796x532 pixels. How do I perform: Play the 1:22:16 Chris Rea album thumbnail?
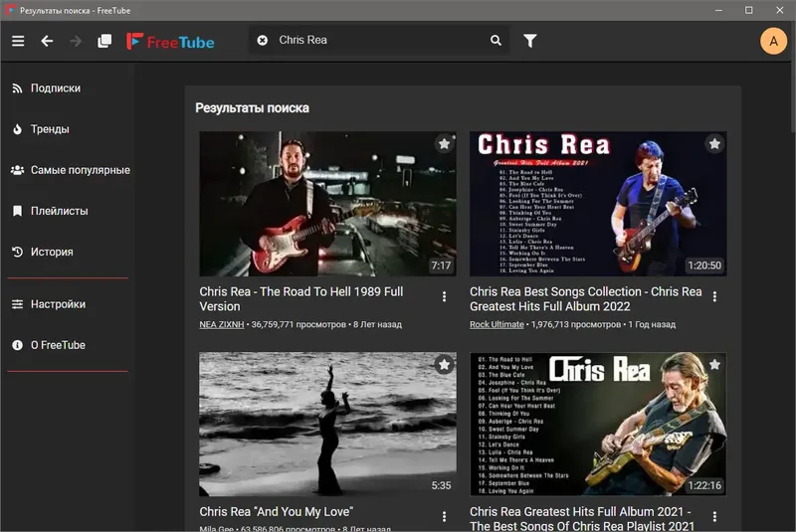(598, 424)
